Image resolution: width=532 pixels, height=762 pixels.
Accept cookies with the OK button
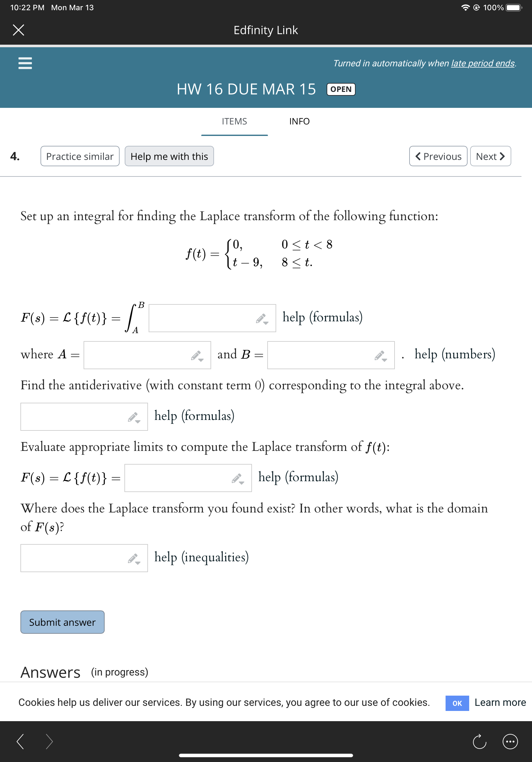point(457,703)
